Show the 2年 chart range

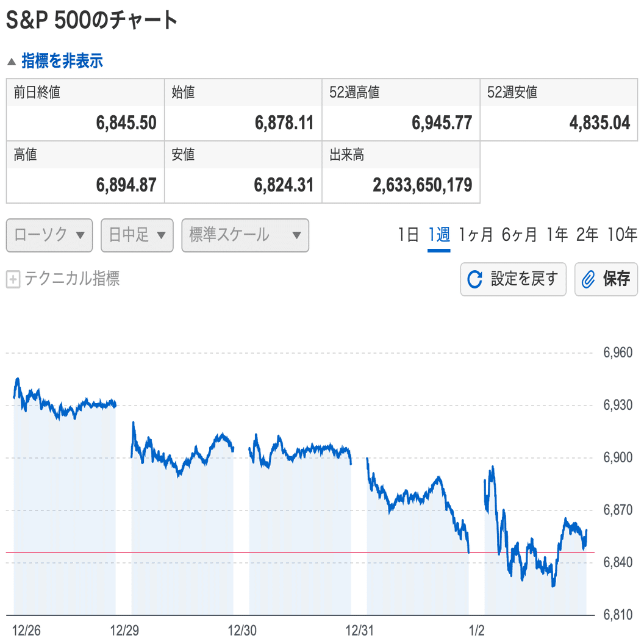click(587, 235)
